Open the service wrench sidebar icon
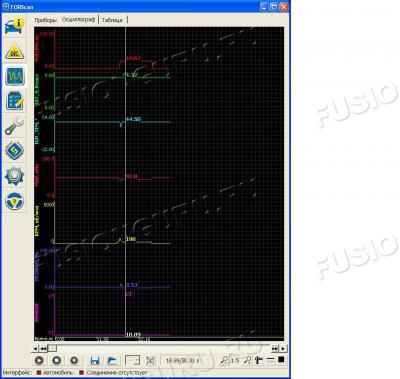Image resolution: width=400 pixels, height=379 pixels. point(14,126)
